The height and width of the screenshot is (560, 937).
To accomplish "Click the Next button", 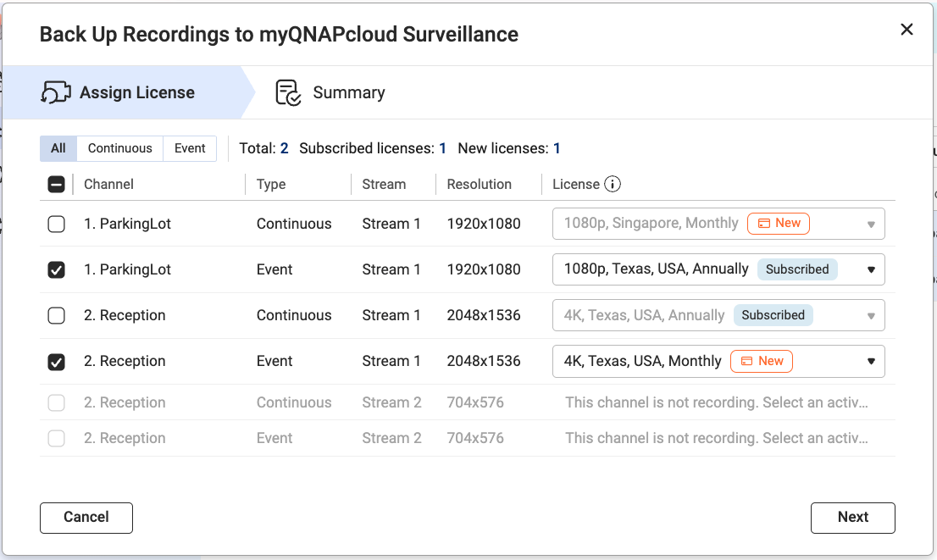I will (x=853, y=518).
